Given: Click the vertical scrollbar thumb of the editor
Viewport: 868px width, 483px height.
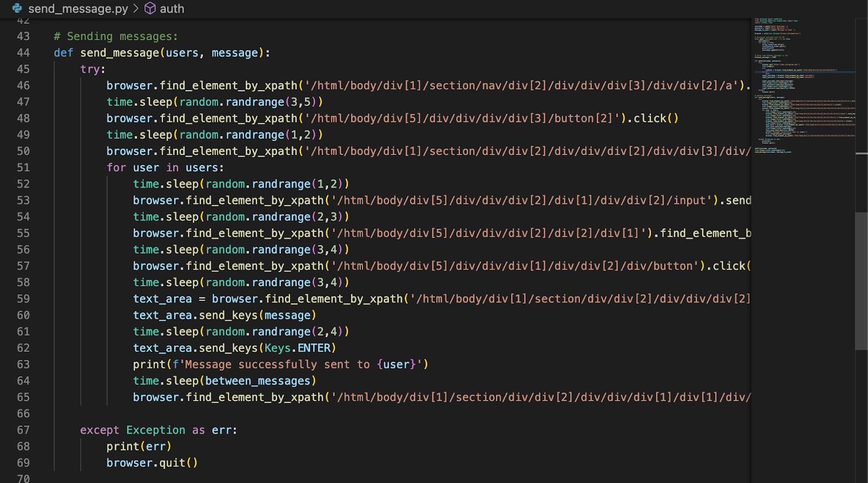Looking at the screenshot, I should (x=861, y=281).
